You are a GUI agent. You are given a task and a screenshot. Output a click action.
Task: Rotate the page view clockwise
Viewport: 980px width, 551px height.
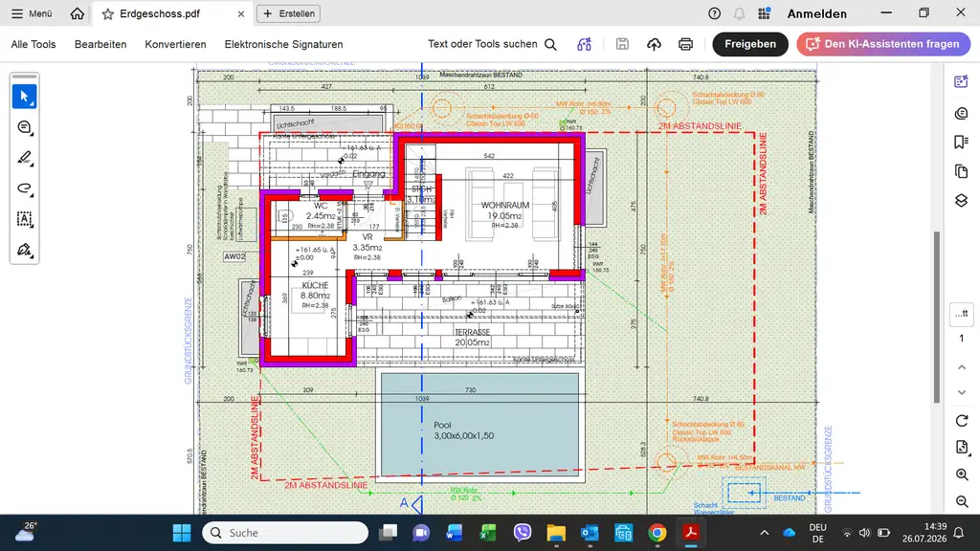coord(962,421)
